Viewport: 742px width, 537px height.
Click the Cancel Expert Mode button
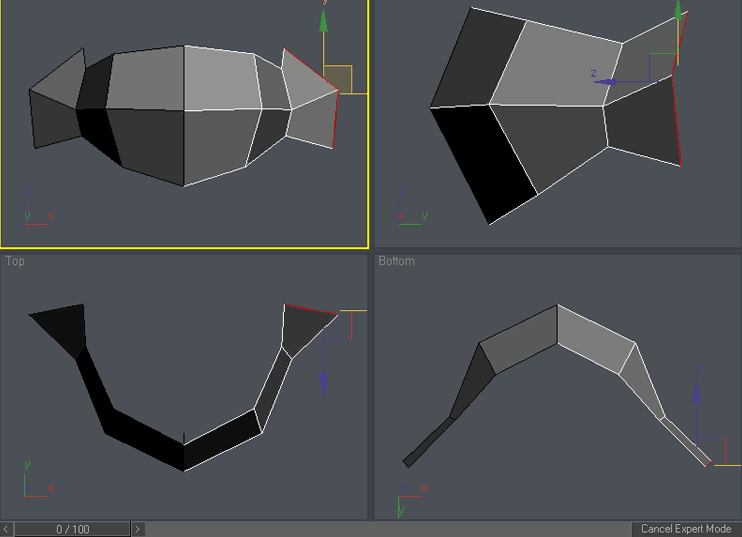[x=686, y=529]
